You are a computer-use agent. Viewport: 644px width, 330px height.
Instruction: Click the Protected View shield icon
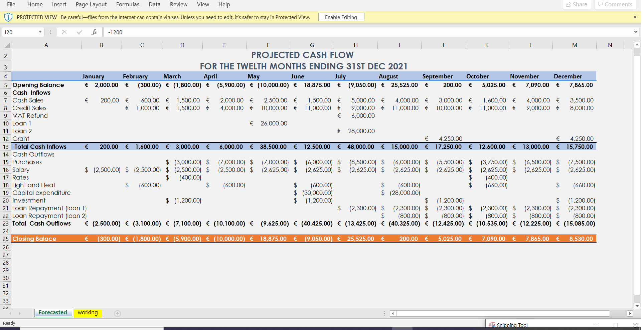[x=8, y=17]
